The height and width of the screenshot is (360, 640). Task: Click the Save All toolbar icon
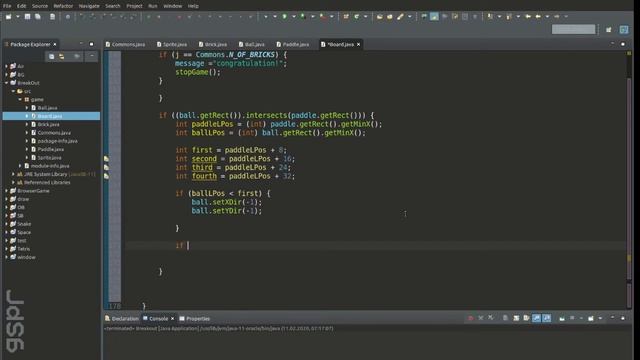[38, 16]
